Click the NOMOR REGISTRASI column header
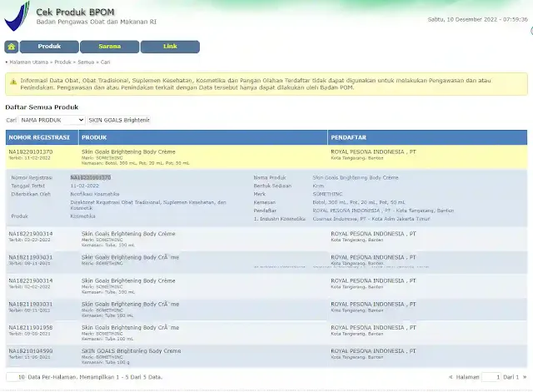Screen dimensions: 533x392 42,137
